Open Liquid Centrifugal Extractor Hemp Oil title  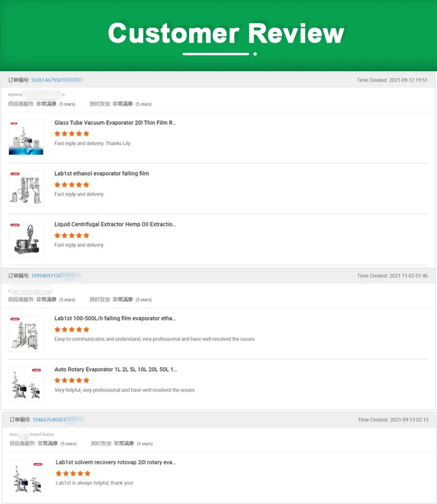pyautogui.click(x=115, y=224)
